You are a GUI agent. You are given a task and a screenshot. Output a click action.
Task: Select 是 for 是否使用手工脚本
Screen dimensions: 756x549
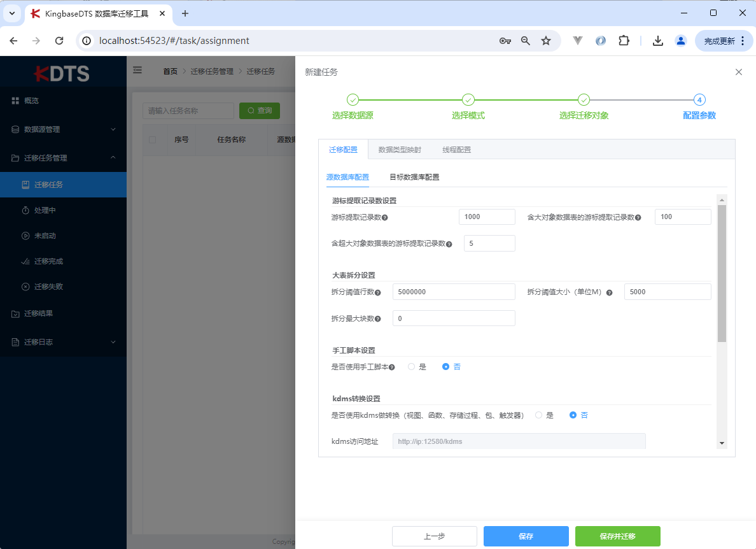coord(412,367)
